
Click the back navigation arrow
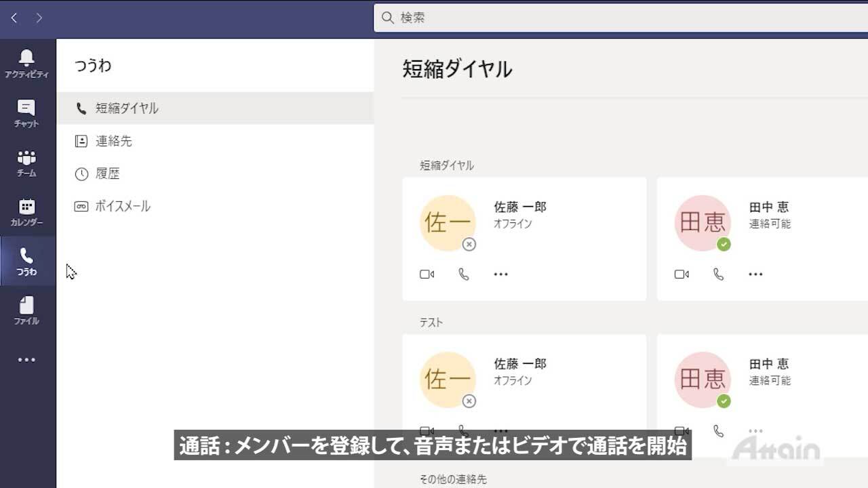coord(14,18)
